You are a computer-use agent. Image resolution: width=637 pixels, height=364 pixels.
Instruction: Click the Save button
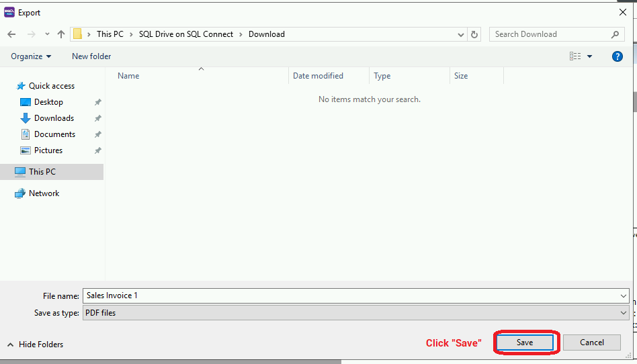(x=525, y=343)
